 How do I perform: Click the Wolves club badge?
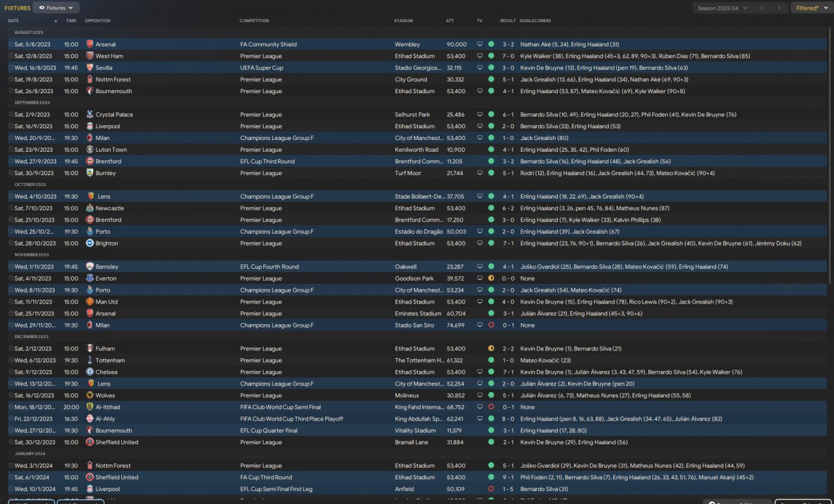[90, 396]
